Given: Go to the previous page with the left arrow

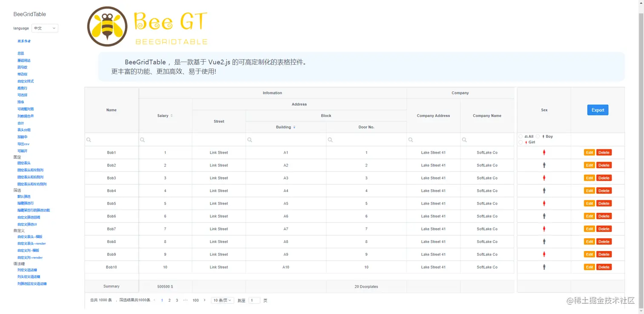Looking at the screenshot, I should click(x=154, y=300).
